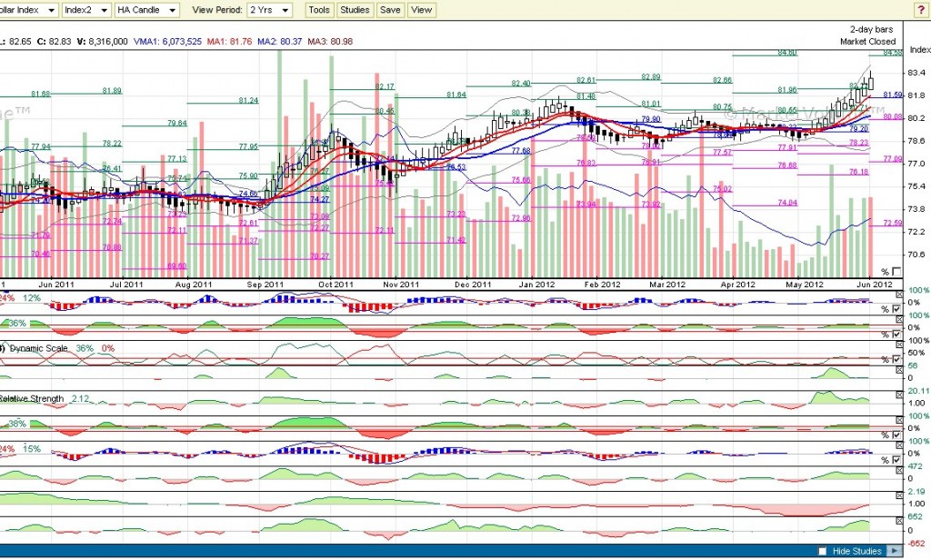The image size is (931, 560).
Task: Open the View menu
Action: 422,10
